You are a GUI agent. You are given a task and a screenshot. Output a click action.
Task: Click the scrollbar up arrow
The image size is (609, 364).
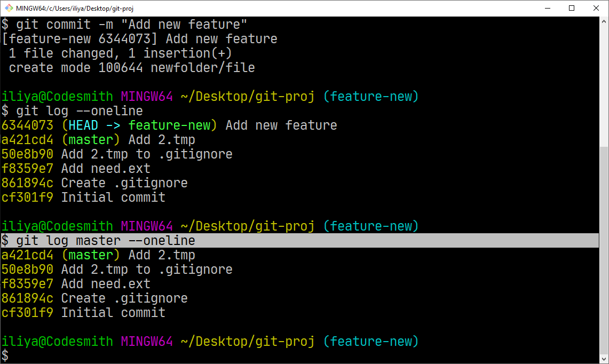tap(604, 21)
